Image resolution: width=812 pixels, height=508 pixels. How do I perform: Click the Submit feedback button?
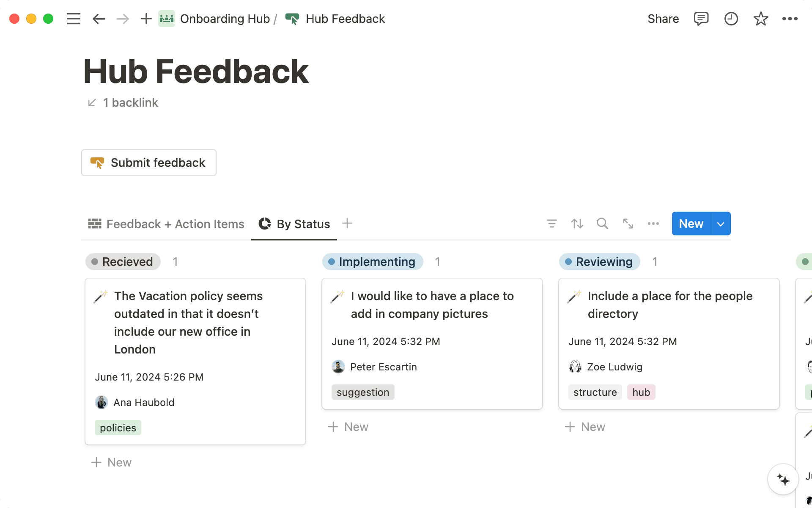[x=148, y=163]
